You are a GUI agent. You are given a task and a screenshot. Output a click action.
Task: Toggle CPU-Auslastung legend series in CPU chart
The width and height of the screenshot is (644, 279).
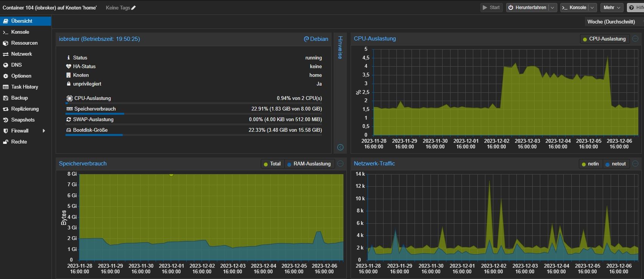pos(605,39)
